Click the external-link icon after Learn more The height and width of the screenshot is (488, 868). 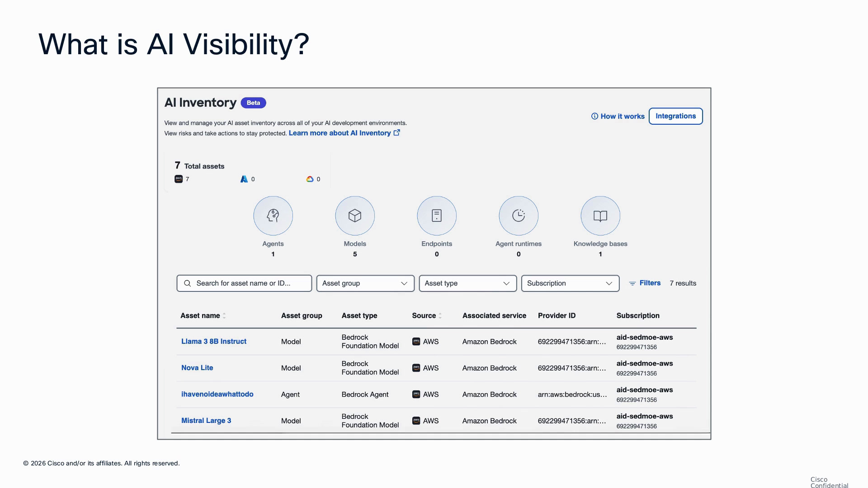click(396, 132)
